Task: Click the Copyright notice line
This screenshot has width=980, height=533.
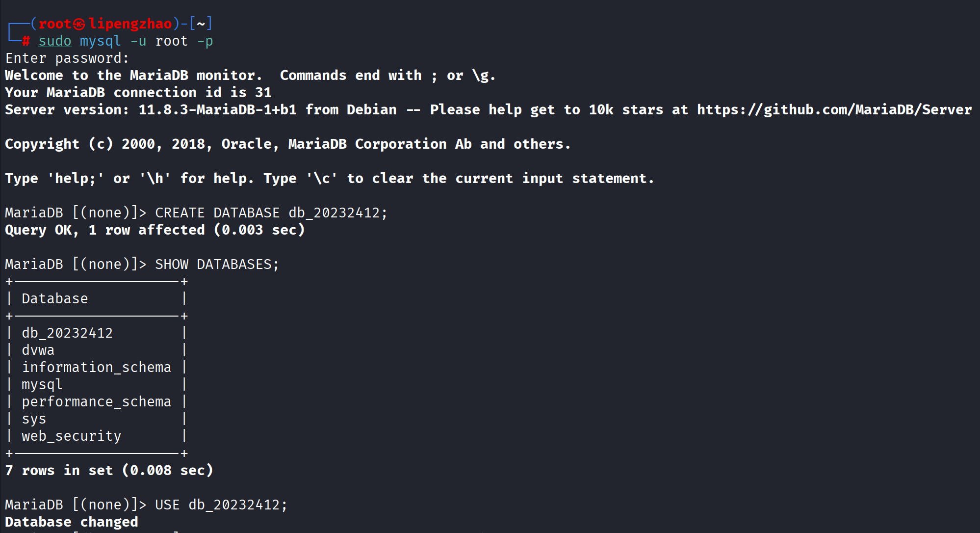Action: [x=287, y=144]
